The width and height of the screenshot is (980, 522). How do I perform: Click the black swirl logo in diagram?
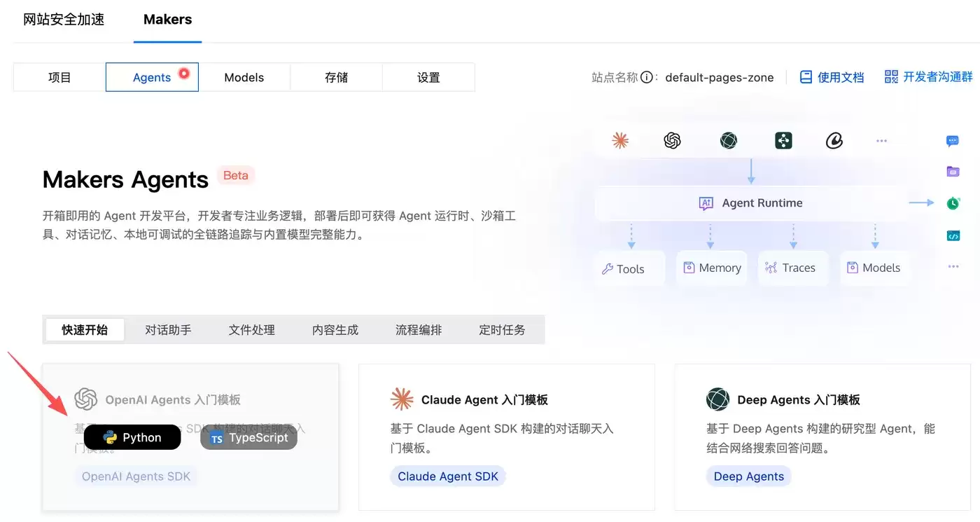(x=834, y=141)
